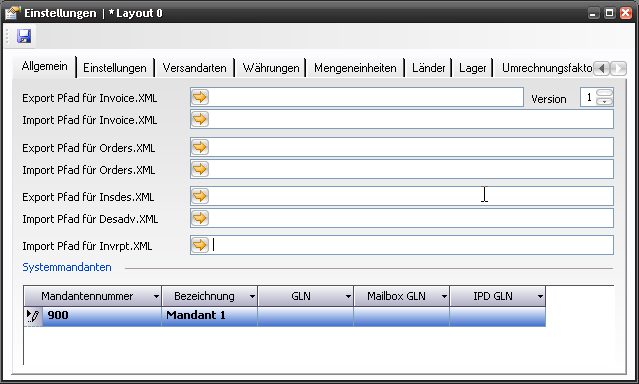Viewport: 639px width, 384px height.
Task: Click the toolbar drag grip handle
Action: click(7, 36)
